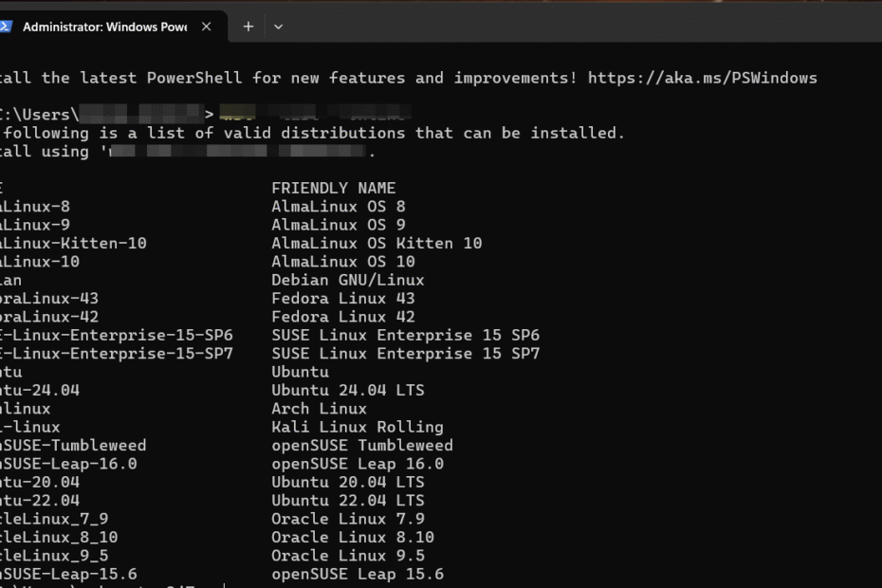
Task: Click the Oracle Linux 7.9 entry
Action: click(347, 519)
